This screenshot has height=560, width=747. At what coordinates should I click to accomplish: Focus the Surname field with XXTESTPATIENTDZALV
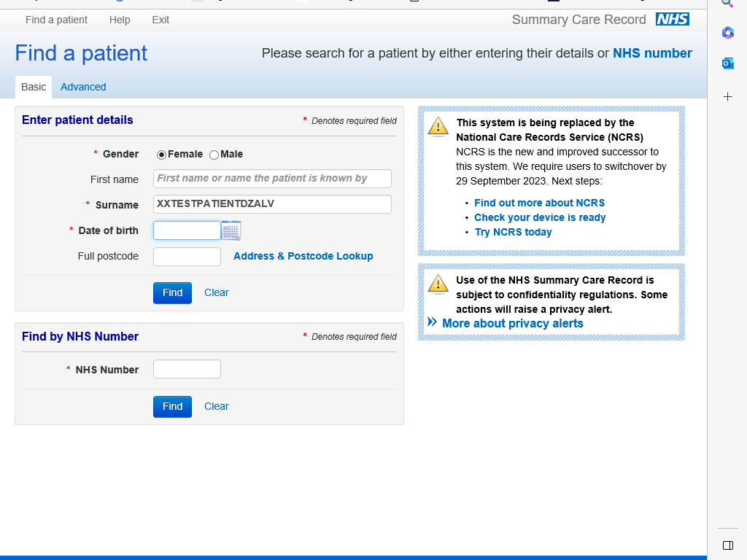point(273,204)
